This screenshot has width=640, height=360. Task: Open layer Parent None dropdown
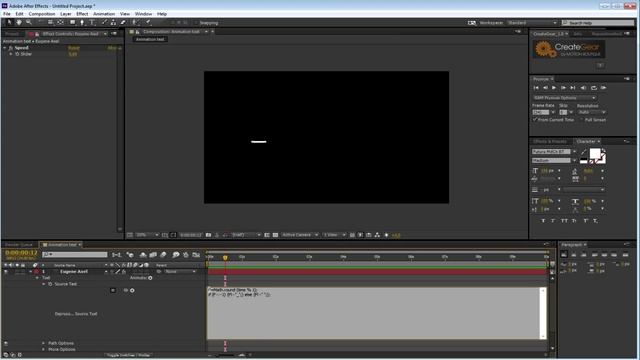[x=180, y=272]
